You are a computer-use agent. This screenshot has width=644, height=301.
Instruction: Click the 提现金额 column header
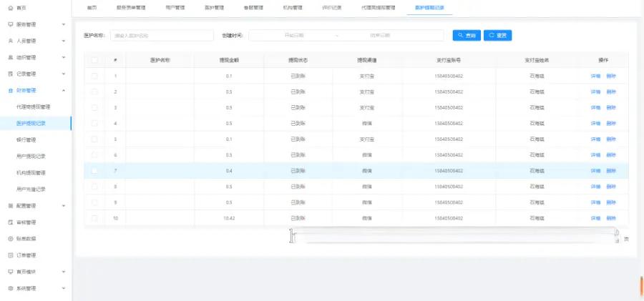(229, 60)
